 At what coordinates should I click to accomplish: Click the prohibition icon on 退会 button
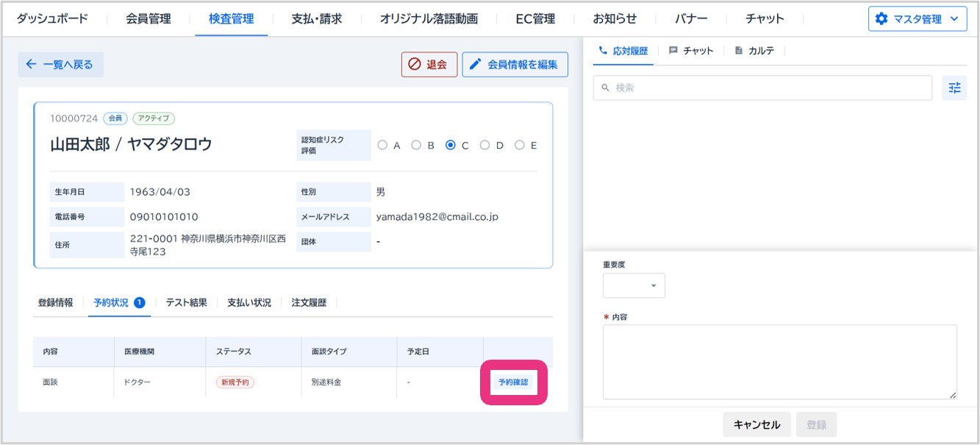click(x=415, y=64)
